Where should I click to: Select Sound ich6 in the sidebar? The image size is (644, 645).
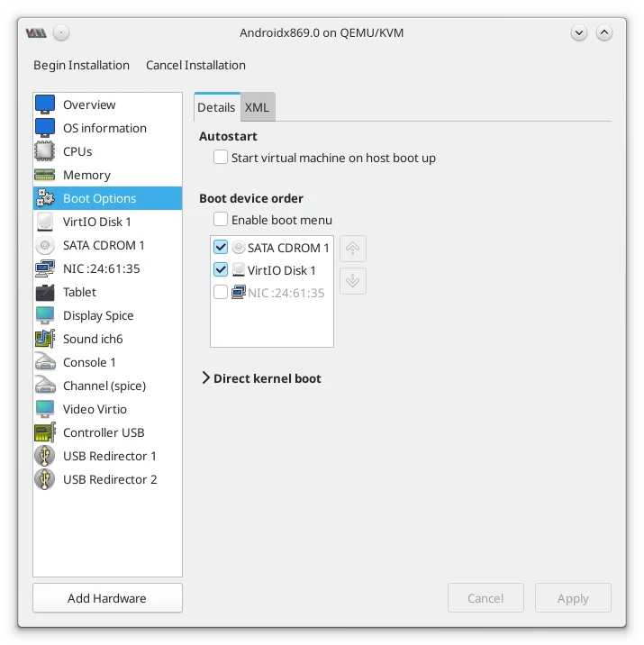[x=107, y=339]
